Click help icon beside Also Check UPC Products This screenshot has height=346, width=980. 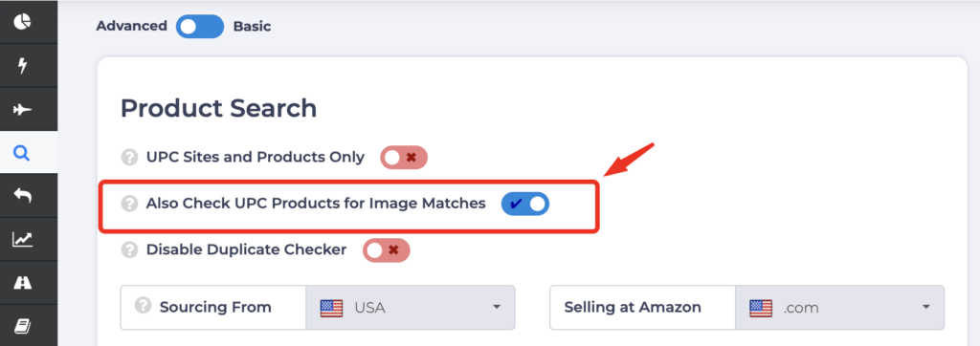pos(129,204)
